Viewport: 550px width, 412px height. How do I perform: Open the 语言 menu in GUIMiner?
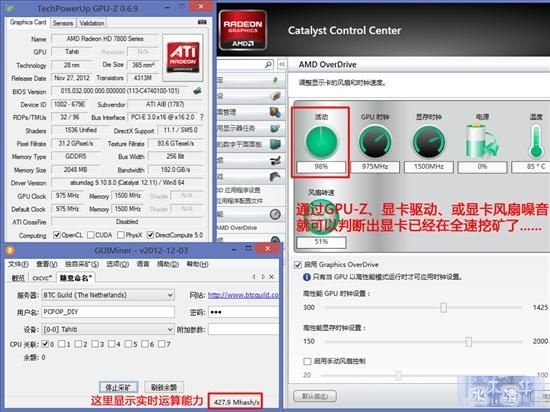(143, 264)
